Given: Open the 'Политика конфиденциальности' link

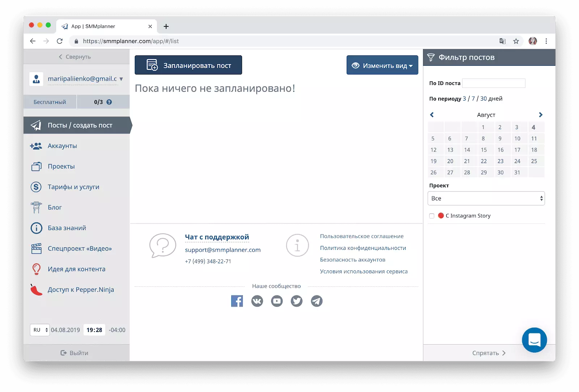Looking at the screenshot, I should click(363, 248).
